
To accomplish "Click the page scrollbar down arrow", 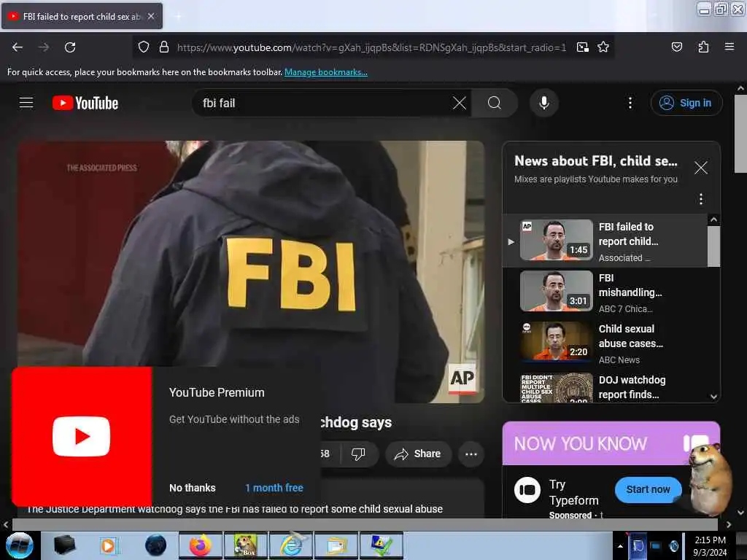I will (x=741, y=513).
